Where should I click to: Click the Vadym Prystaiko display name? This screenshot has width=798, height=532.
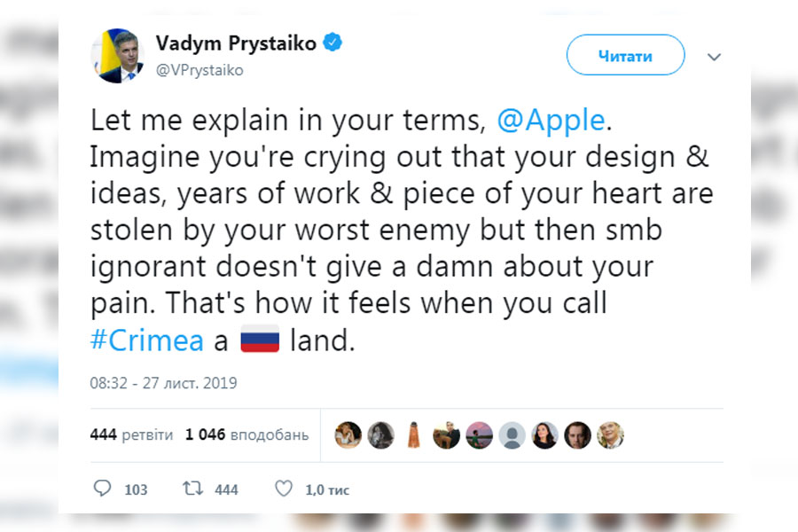tap(236, 43)
